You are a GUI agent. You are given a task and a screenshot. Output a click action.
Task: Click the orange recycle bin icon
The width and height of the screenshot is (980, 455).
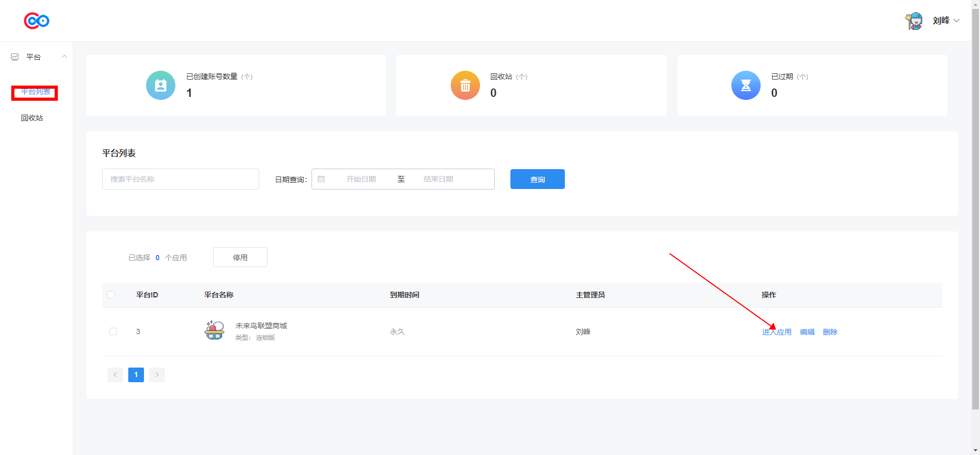(465, 85)
